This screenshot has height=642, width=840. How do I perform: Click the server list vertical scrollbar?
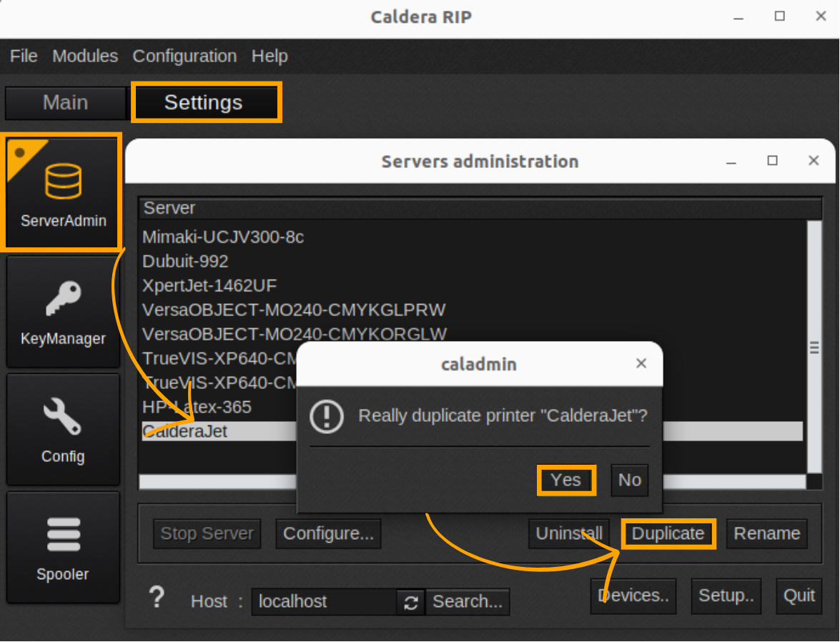[814, 347]
